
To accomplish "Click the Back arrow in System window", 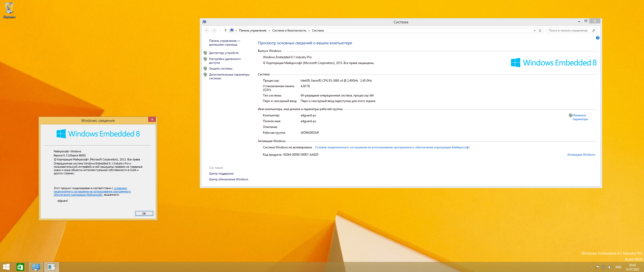I will 207,30.
